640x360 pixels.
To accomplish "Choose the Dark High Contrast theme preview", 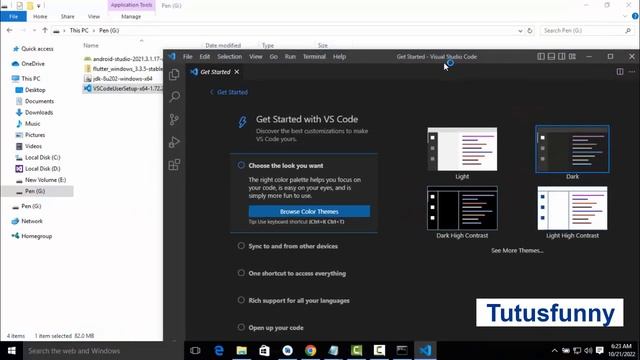I will tap(462, 209).
